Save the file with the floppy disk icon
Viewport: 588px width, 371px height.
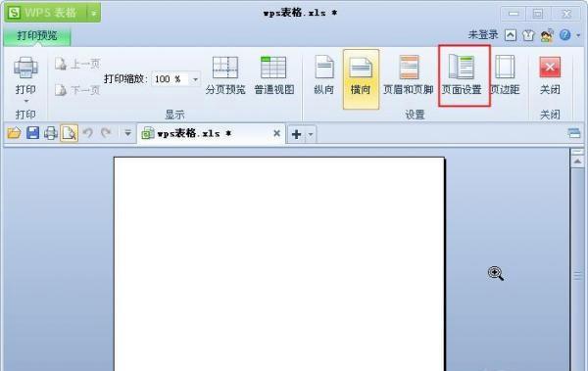pyautogui.click(x=32, y=133)
